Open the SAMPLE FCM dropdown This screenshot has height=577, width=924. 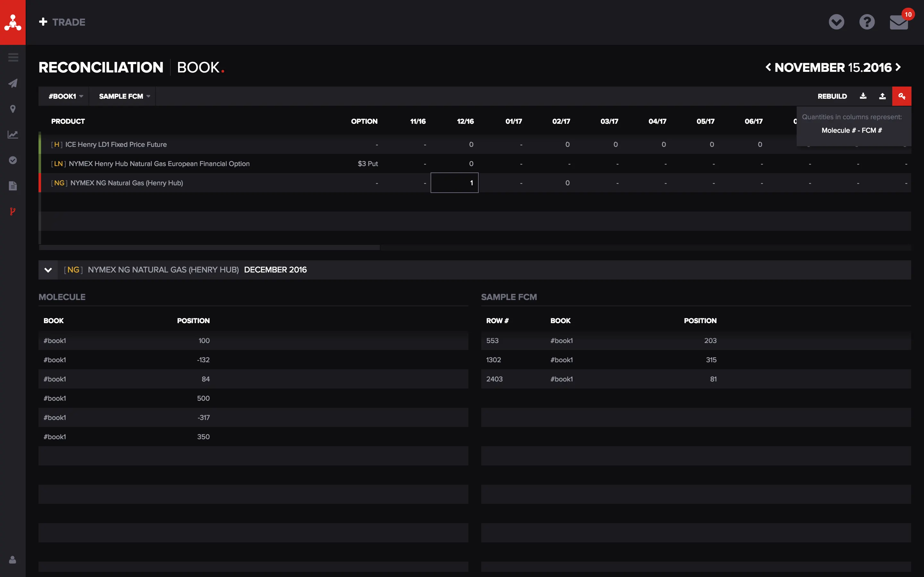click(x=124, y=96)
